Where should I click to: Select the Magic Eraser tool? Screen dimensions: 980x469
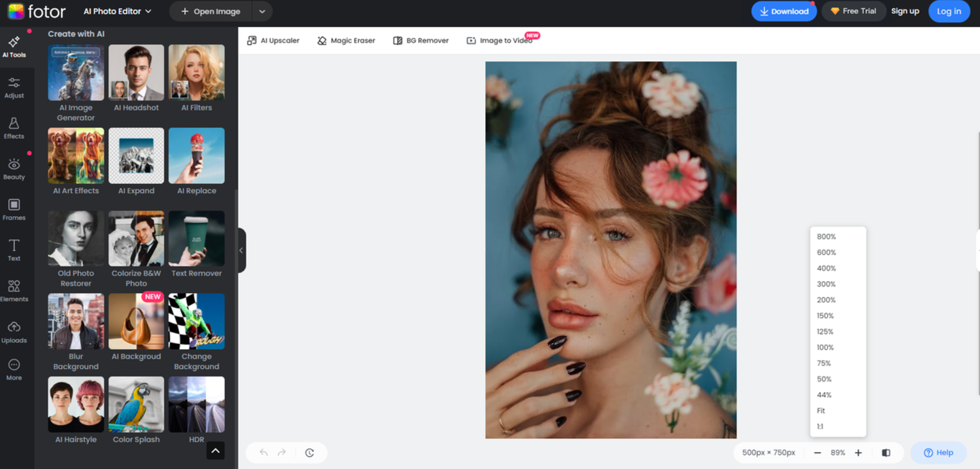[346, 41]
